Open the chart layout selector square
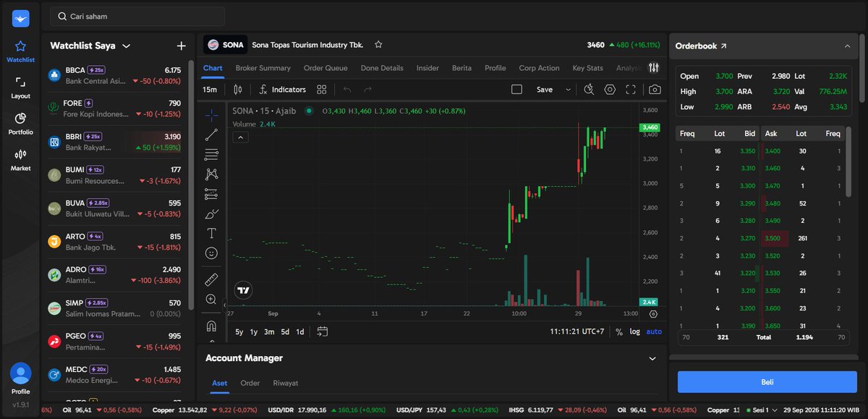This screenshot has height=419, width=868. pos(516,90)
